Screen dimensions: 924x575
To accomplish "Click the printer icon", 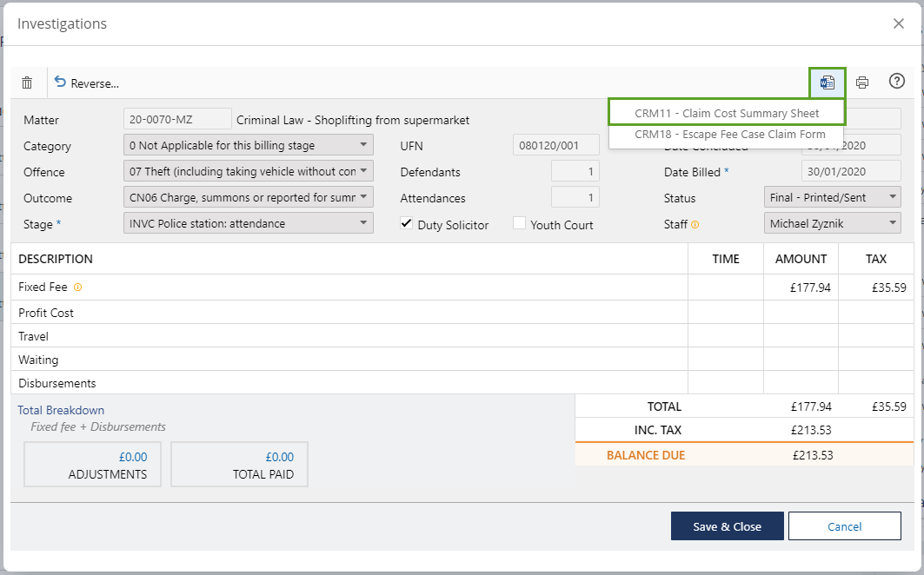I will click(861, 83).
